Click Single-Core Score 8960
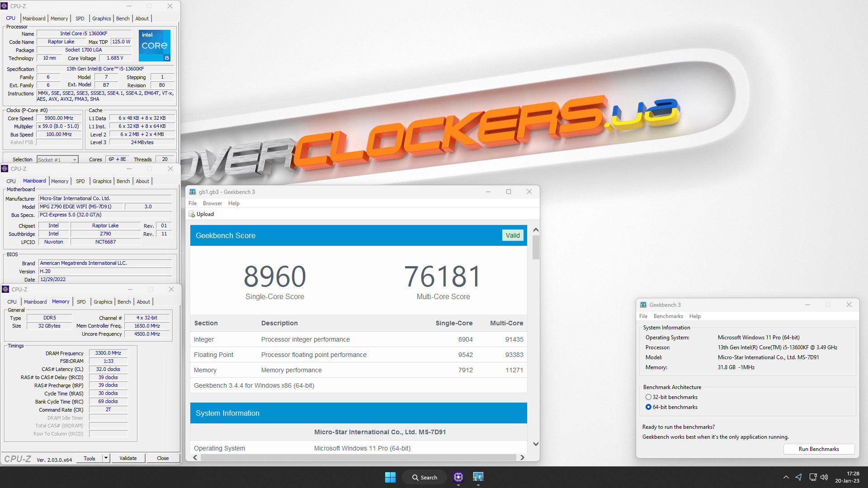The image size is (868, 488). (275, 277)
